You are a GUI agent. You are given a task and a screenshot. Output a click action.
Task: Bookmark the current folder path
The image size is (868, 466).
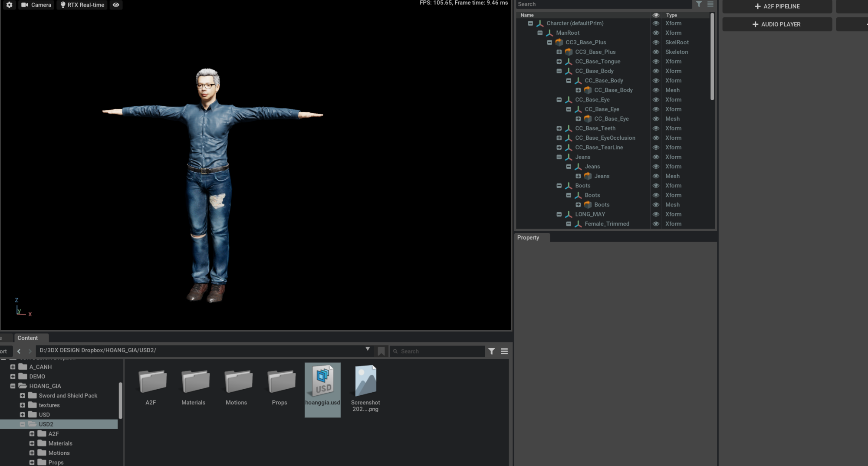click(x=381, y=351)
